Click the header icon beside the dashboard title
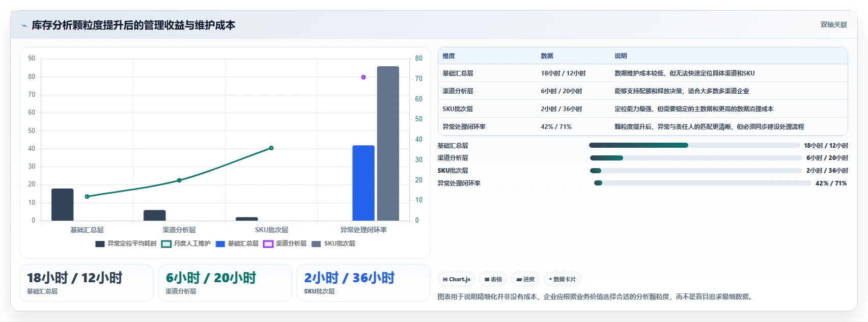 click(24, 25)
